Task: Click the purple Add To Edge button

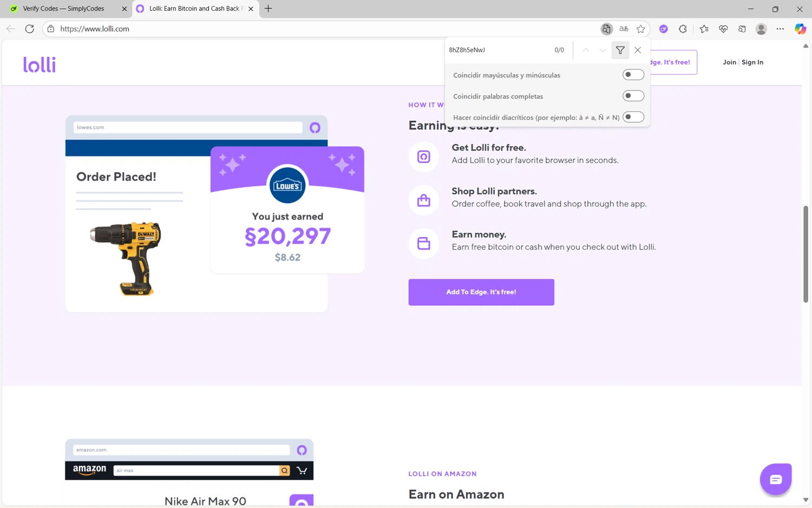Action: tap(481, 292)
